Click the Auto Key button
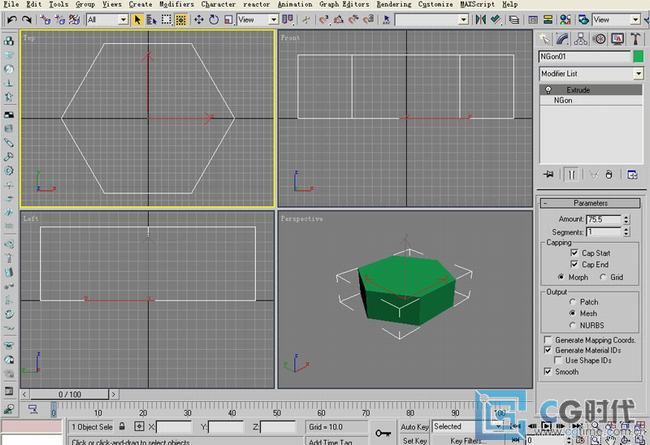The height and width of the screenshot is (445, 650). 414,426
